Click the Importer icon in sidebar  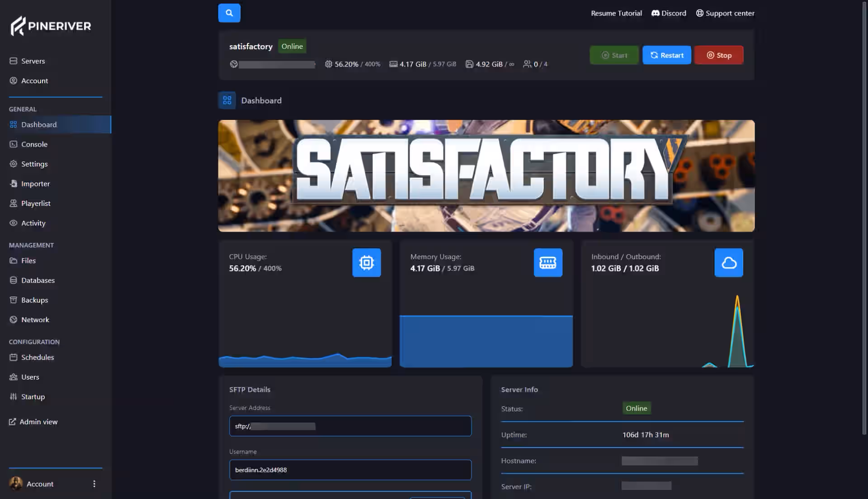click(x=14, y=183)
